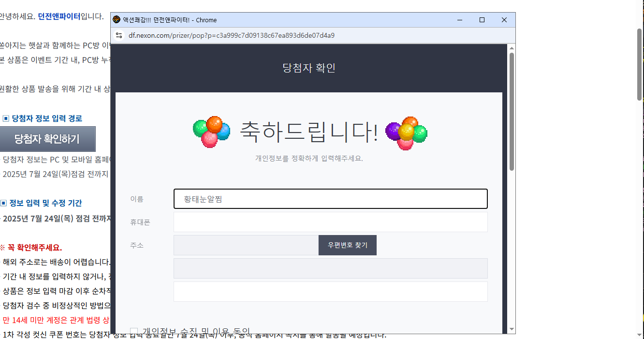The width and height of the screenshot is (644, 339).
Task: Click the 이름 field label
Action: click(x=137, y=199)
